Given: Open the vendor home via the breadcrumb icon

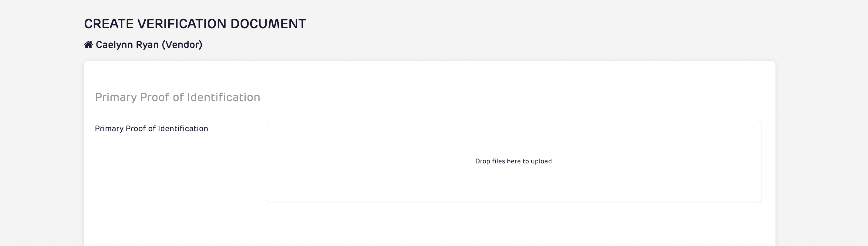Looking at the screenshot, I should 88,44.
